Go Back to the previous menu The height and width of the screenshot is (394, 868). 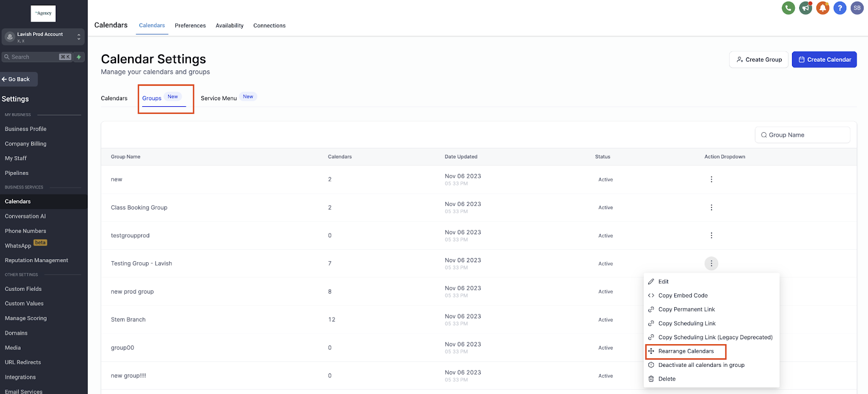pyautogui.click(x=19, y=79)
